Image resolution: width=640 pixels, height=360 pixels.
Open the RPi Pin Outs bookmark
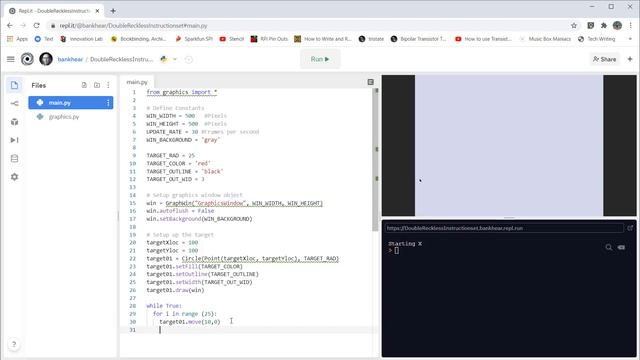click(269, 39)
